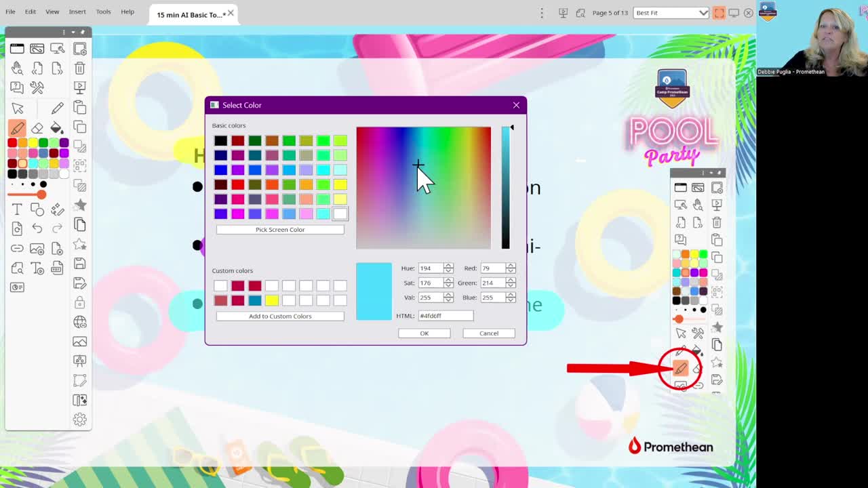Viewport: 868px width, 488px height.
Task: Click the trash delete icon in left toolbar
Action: (x=79, y=68)
